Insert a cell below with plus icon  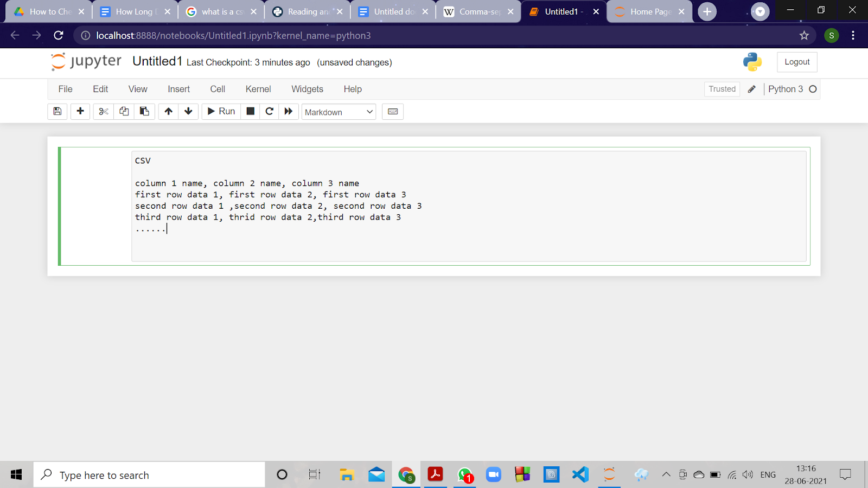(80, 111)
